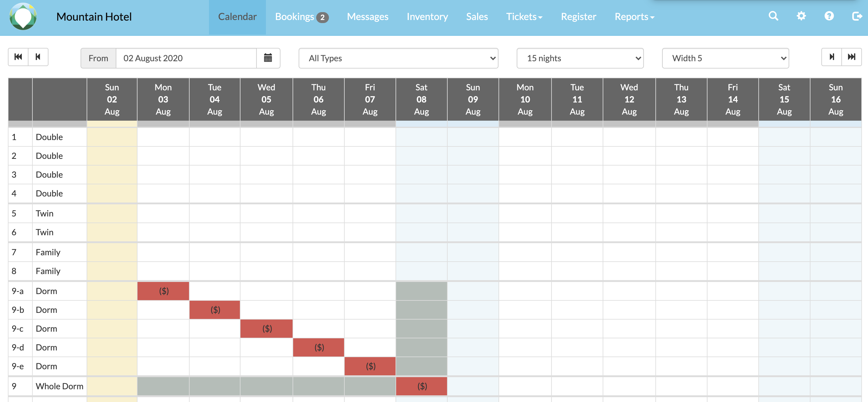Screen dimensions: 868x402
Task: Open the Tickets menu
Action: (524, 17)
